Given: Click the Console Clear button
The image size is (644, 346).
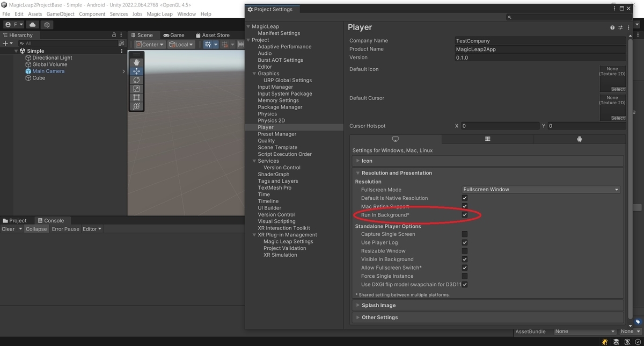Looking at the screenshot, I should point(8,229).
